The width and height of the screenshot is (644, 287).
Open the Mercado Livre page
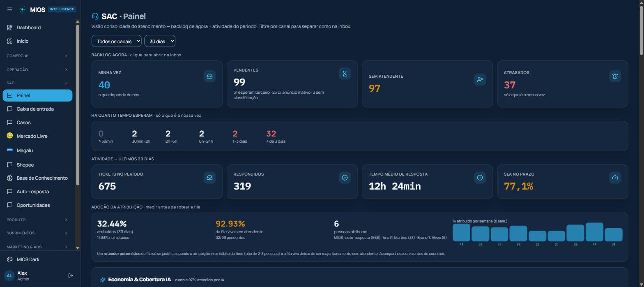37,136
